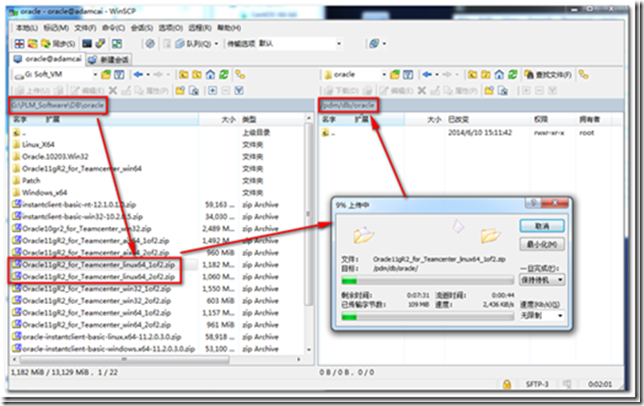Open the 保持待机 on-completion dropdown
Screen dimensions: 644x406
[x=542, y=280]
